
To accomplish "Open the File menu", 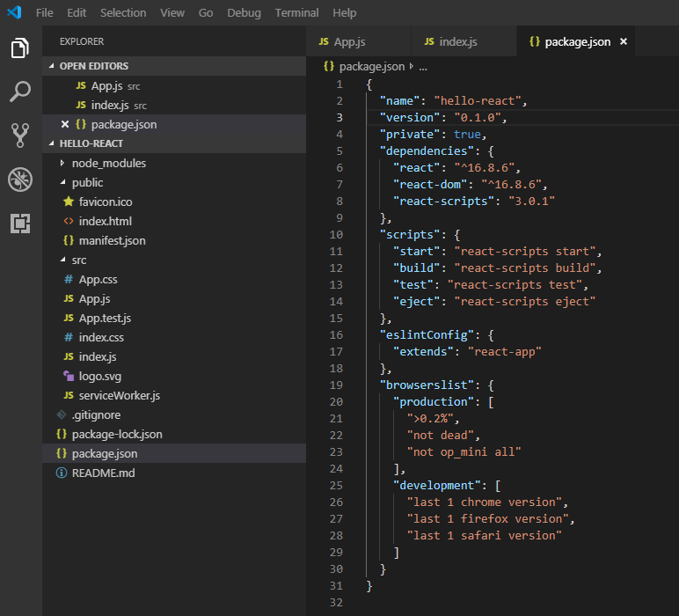I will [x=45, y=13].
